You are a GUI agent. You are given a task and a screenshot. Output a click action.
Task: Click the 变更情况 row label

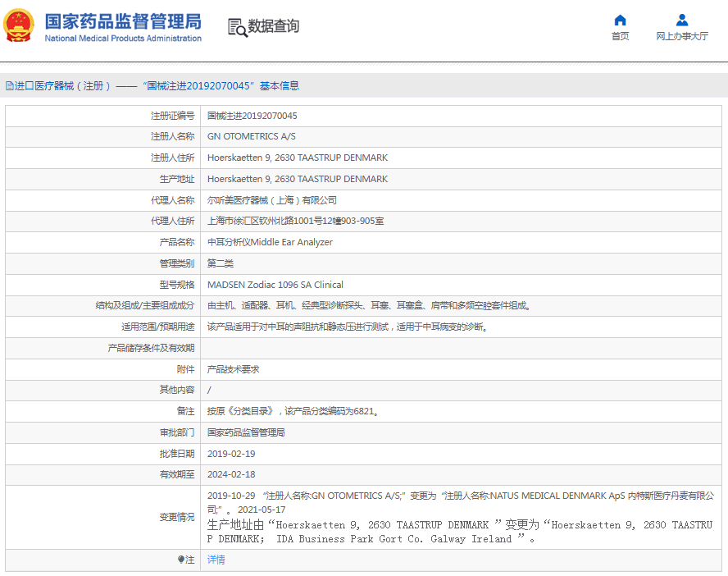(177, 518)
